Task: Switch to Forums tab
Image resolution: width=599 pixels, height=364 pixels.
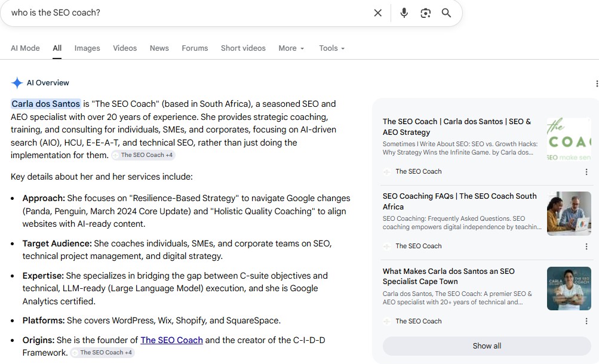Action: point(195,48)
